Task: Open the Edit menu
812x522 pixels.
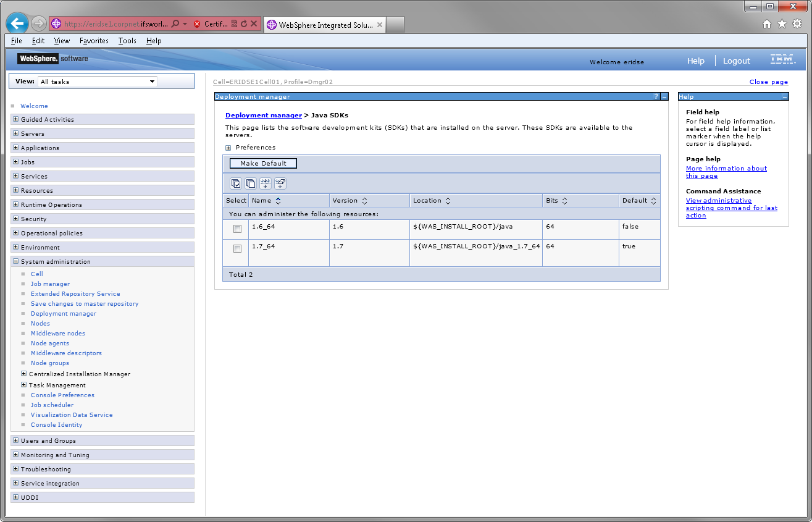Action: click(38, 41)
